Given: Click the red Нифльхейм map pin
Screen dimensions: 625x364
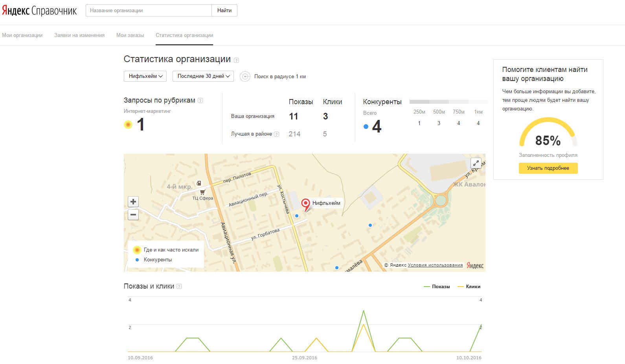Looking at the screenshot, I should pyautogui.click(x=305, y=204).
